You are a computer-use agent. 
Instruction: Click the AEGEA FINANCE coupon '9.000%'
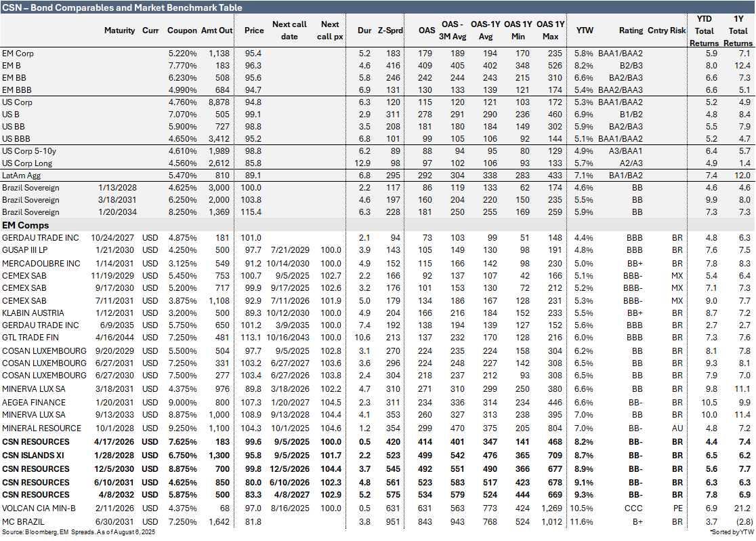click(x=182, y=402)
